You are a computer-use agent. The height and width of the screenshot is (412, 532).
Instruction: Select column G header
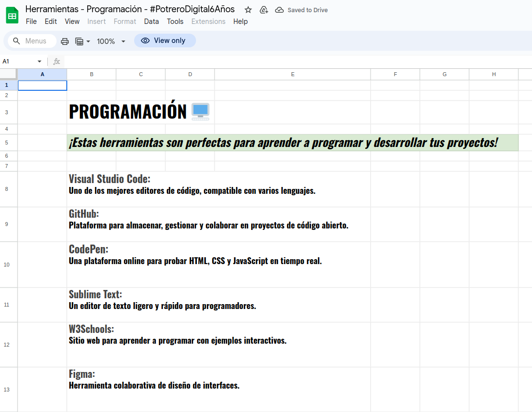click(x=444, y=74)
